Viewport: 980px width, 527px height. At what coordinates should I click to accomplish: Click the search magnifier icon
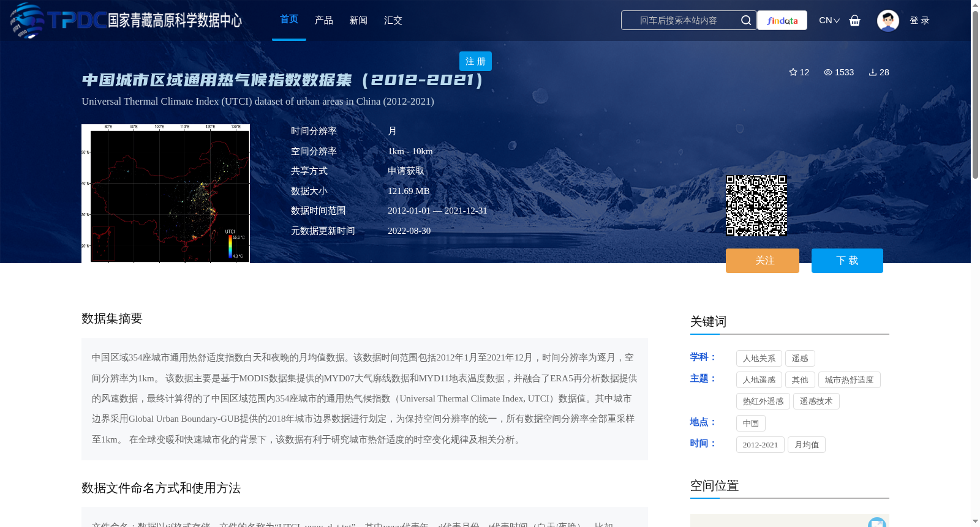[746, 20]
